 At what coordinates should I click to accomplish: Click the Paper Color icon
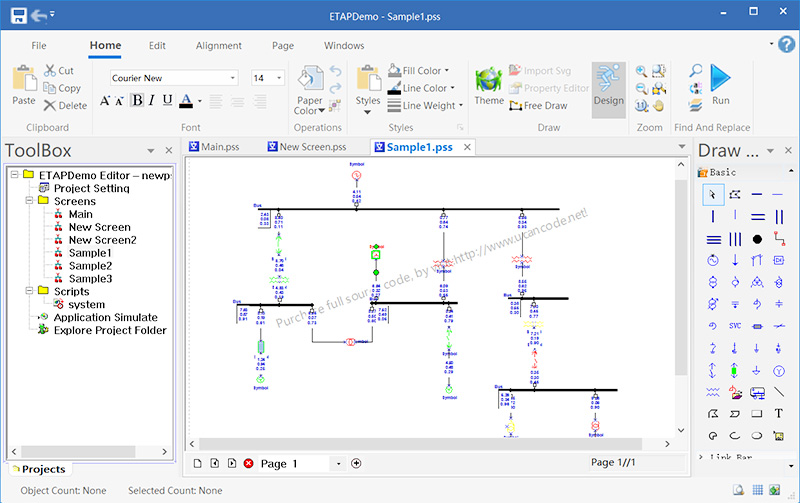(311, 79)
